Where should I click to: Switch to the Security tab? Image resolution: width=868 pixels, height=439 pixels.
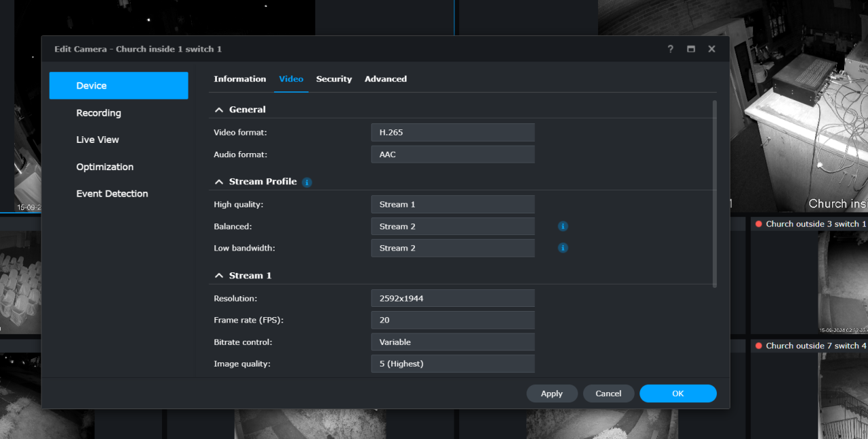click(x=334, y=79)
